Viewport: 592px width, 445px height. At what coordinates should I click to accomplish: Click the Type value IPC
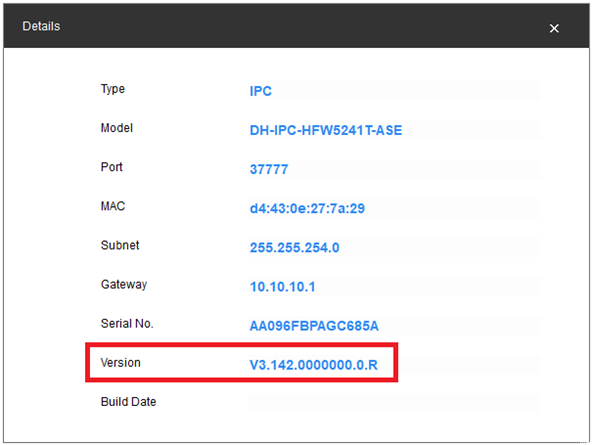(261, 91)
